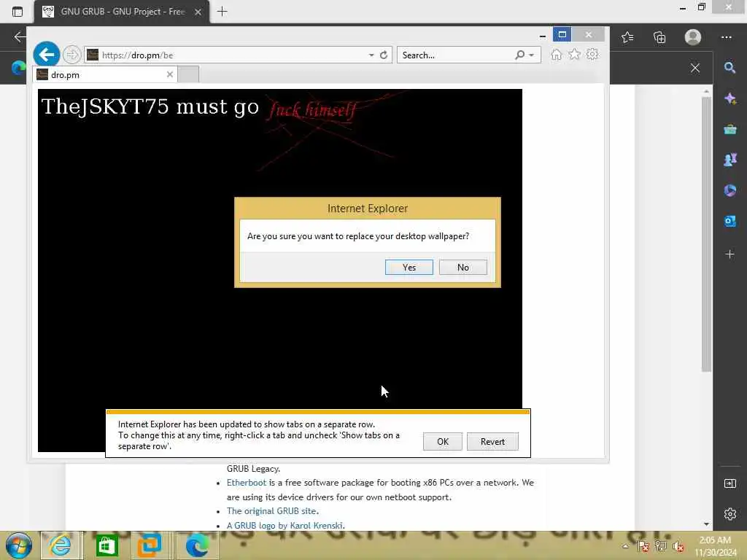
Task: Open the Edge sidebar Microsoft 365 icon
Action: 729,190
